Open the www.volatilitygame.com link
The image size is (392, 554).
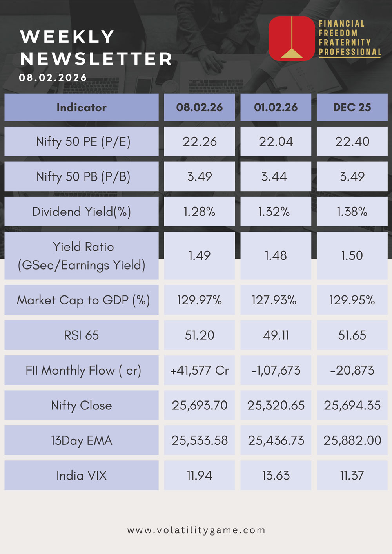coord(196,530)
